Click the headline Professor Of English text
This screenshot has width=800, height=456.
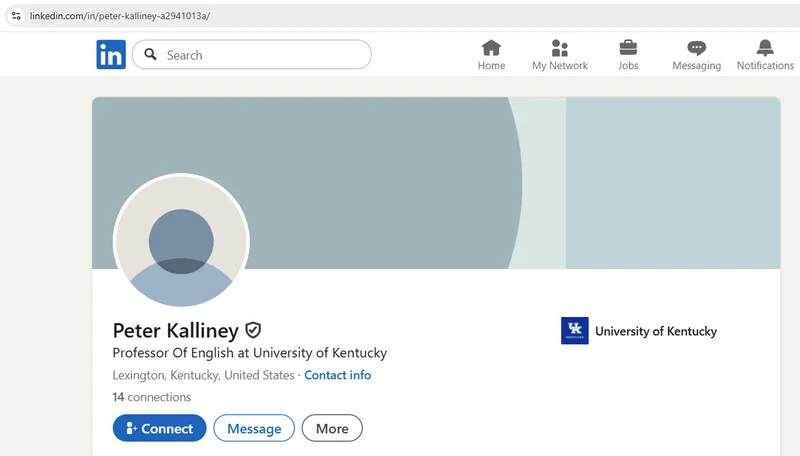(250, 352)
